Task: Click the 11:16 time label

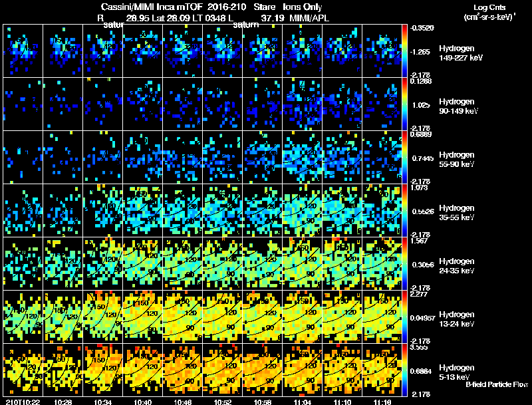Action: 382,402
